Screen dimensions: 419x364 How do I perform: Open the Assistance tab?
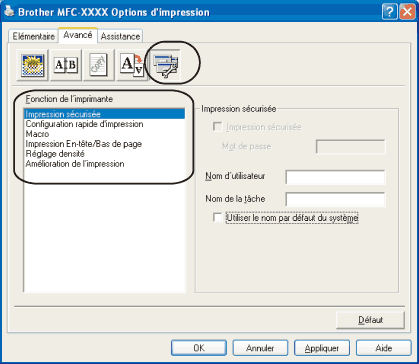pyautogui.click(x=120, y=37)
